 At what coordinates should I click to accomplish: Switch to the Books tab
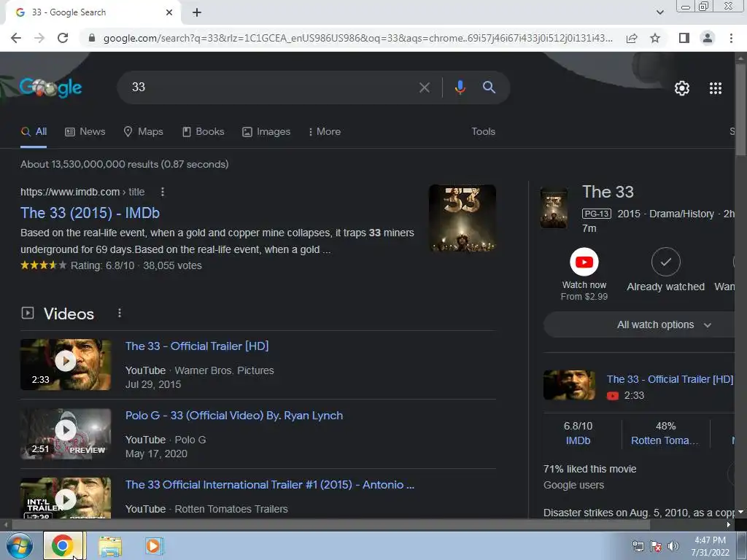click(203, 132)
